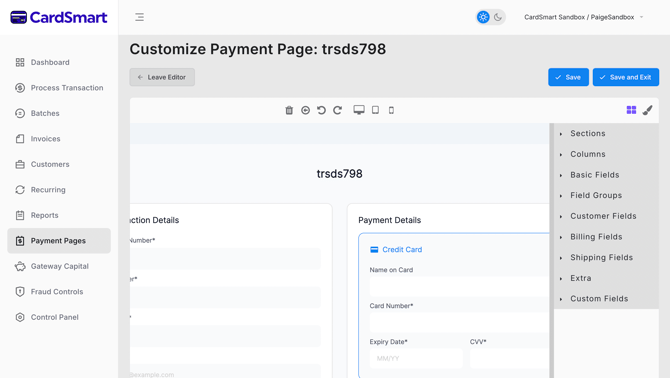The image size is (670, 378).
Task: Click the Name on Card field
Action: 459,286
